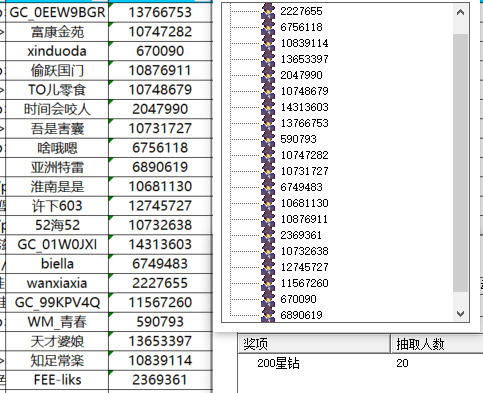The height and width of the screenshot is (393, 483).
Task: Select spreadsheet cell 富康金苑
Action: pos(57,32)
